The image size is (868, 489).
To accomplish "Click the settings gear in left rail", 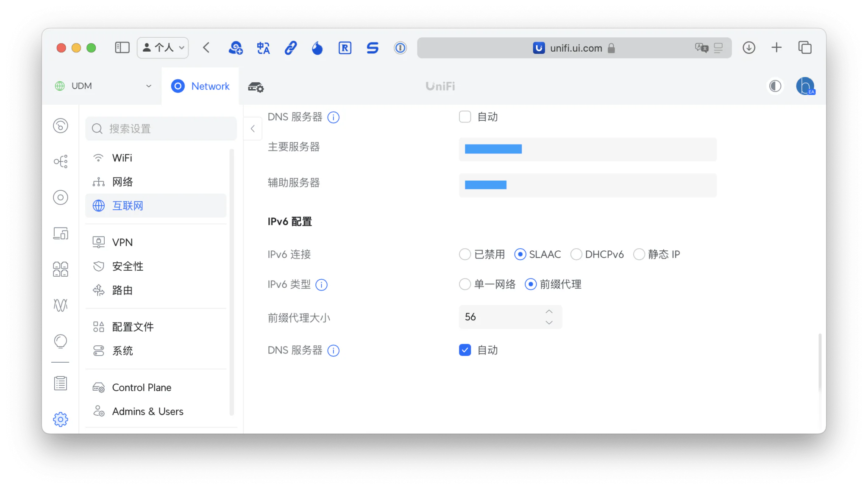I will [61, 420].
